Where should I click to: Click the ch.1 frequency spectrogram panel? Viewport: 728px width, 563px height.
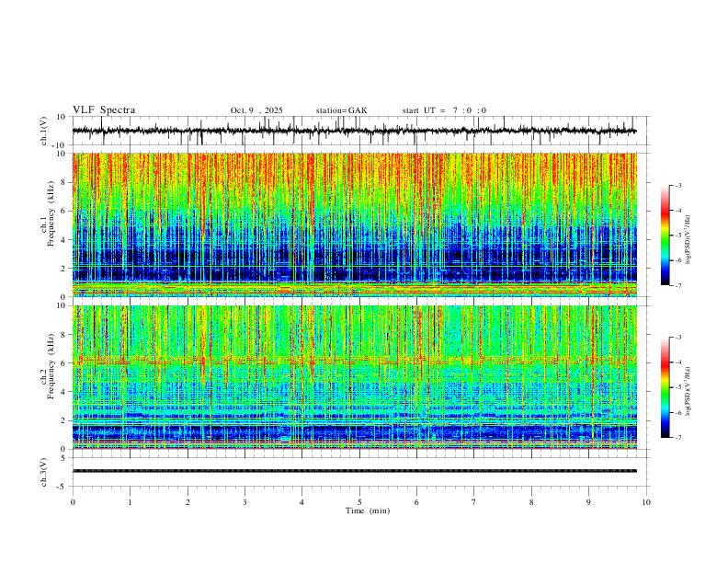click(355, 224)
